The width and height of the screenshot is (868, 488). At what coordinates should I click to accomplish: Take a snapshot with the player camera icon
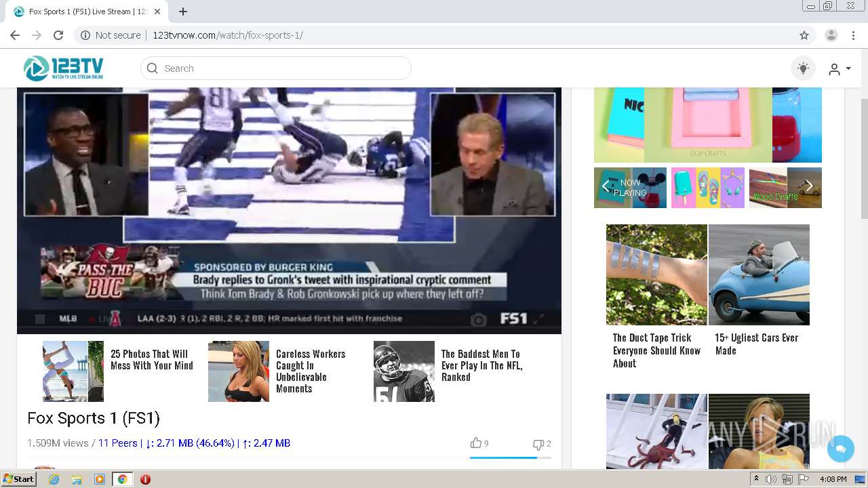point(479,319)
